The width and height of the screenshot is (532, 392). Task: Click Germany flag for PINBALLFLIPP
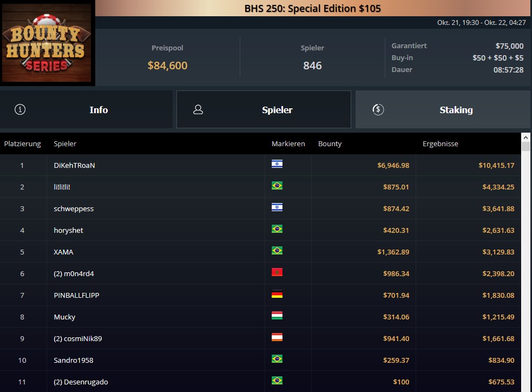[x=277, y=294]
